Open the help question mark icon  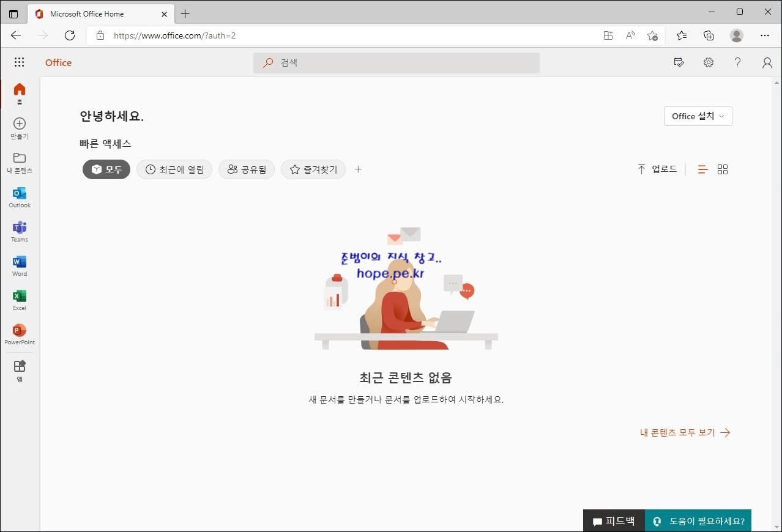coord(738,62)
